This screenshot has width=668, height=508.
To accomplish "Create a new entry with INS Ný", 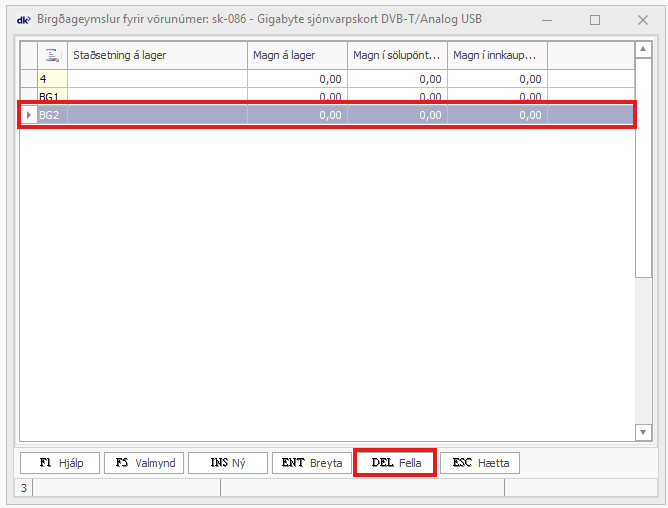I will tap(228, 463).
